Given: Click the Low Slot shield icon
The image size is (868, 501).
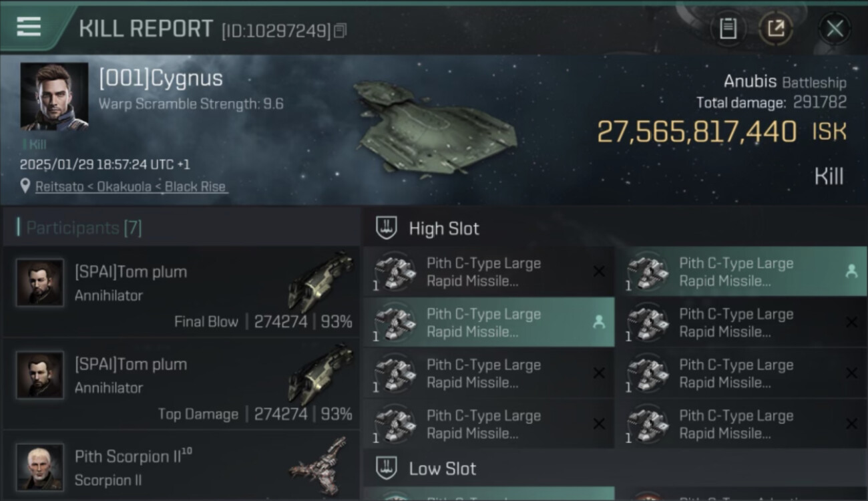Looking at the screenshot, I should pos(387,468).
